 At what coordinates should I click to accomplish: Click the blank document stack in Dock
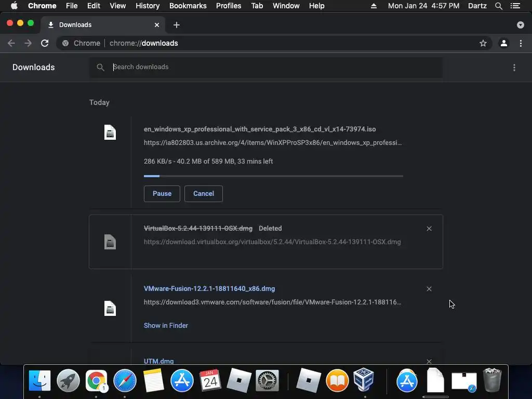(x=435, y=380)
